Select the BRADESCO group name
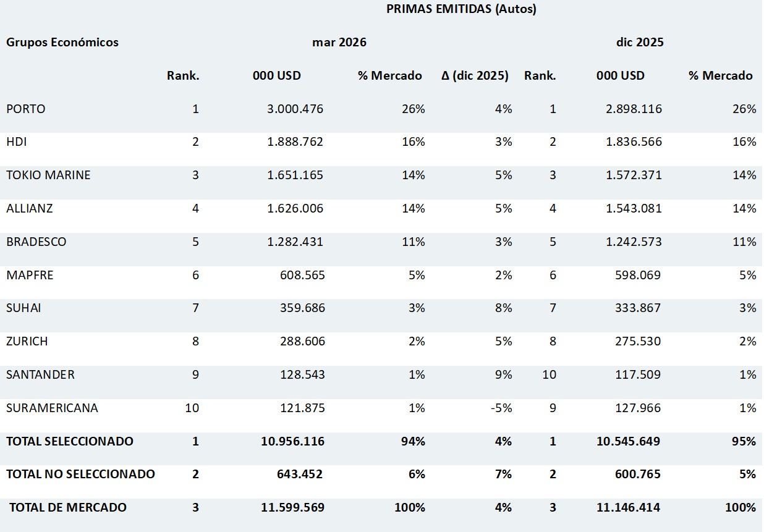 [36, 242]
